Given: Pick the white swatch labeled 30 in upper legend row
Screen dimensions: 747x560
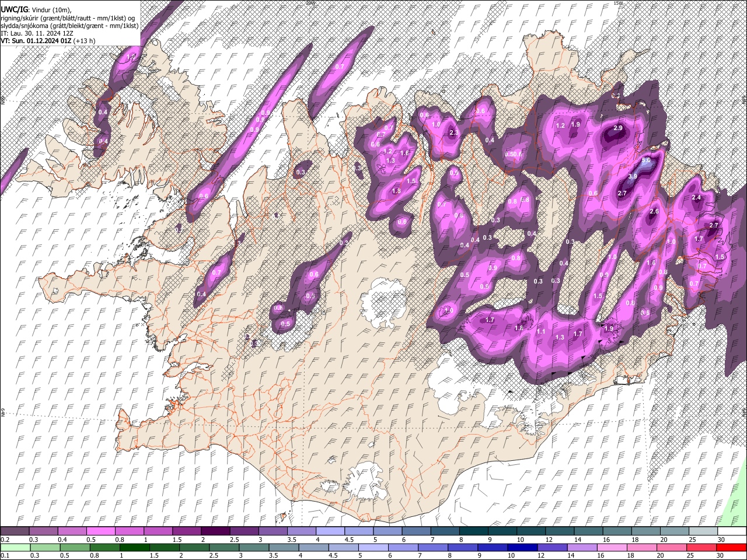Looking at the screenshot, I should [x=732, y=531].
